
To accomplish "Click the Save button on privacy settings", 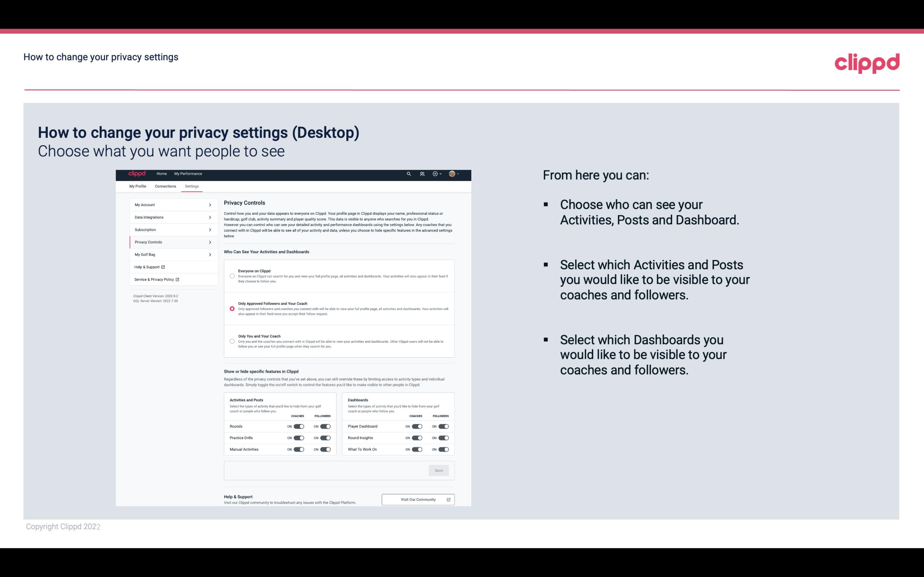I will pyautogui.click(x=439, y=471).
